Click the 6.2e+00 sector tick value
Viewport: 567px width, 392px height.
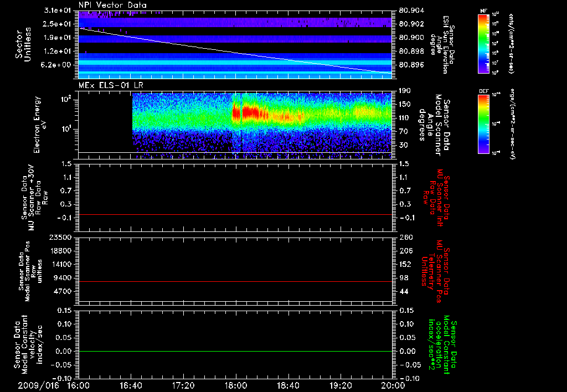[57, 65]
